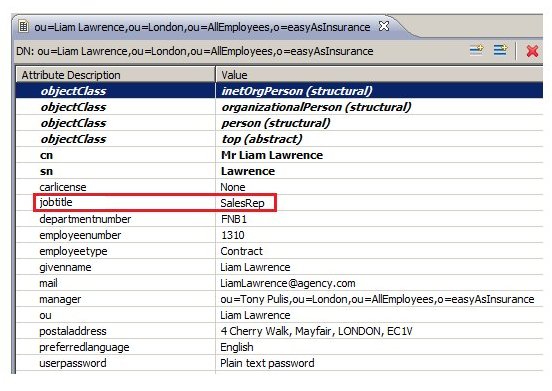This screenshot has width=552, height=391.
Task: Click the table icon on the editor tab
Action: click(23, 26)
